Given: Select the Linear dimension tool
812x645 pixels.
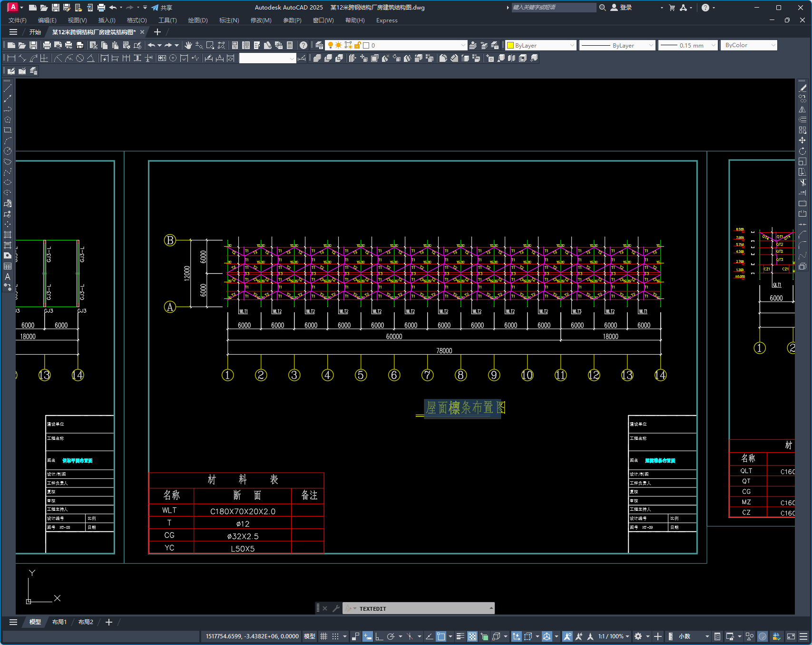Looking at the screenshot, I should (x=11, y=58).
